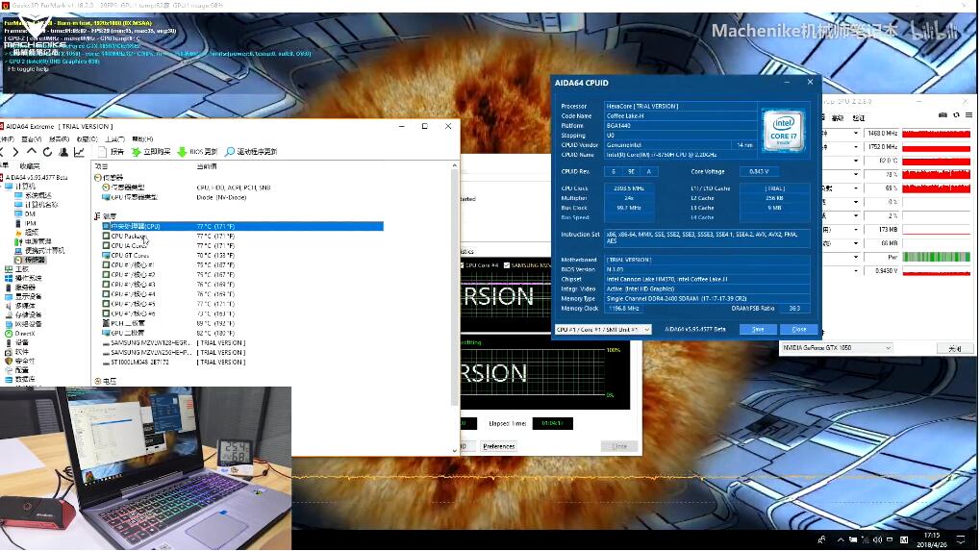Click greyed Close button in stability test window
The image size is (980, 551).
point(619,446)
